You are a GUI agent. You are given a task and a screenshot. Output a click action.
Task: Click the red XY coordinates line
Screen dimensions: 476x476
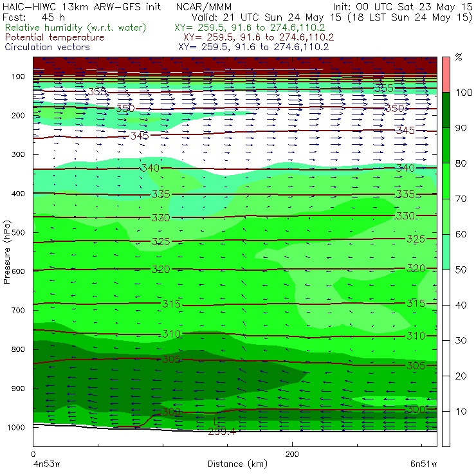(259, 37)
